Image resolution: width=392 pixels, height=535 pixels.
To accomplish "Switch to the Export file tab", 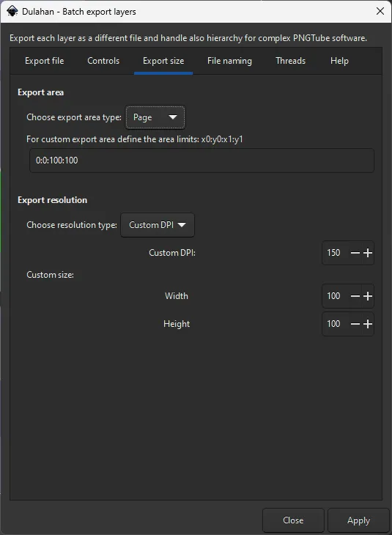I will click(45, 61).
